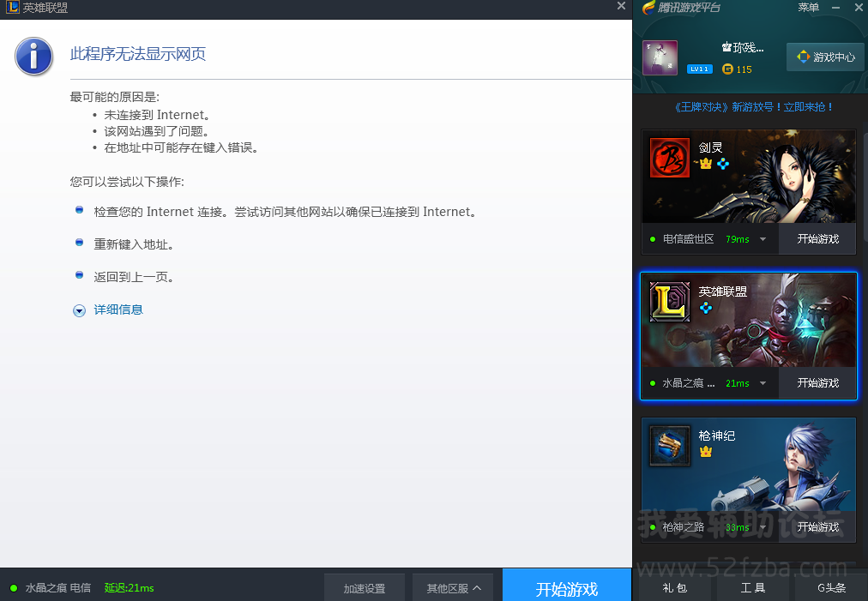Click the crown badge under 剑灵
Image resolution: width=868 pixels, height=601 pixels.
pos(705,164)
